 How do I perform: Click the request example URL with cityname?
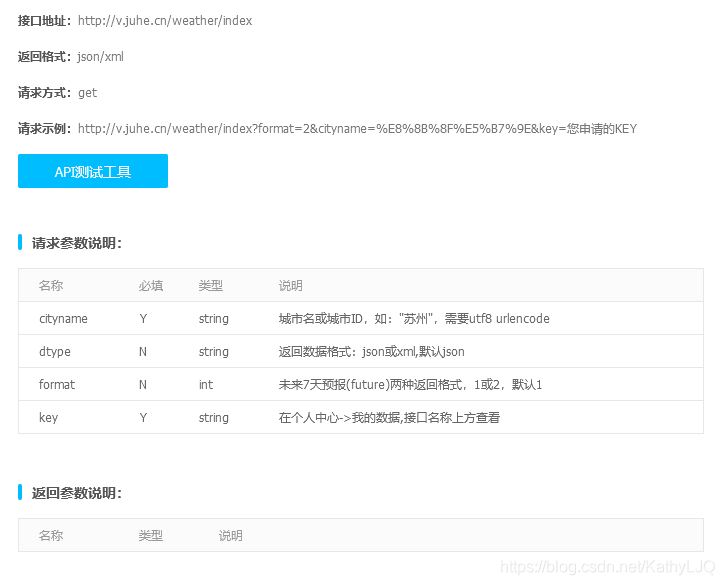357,128
